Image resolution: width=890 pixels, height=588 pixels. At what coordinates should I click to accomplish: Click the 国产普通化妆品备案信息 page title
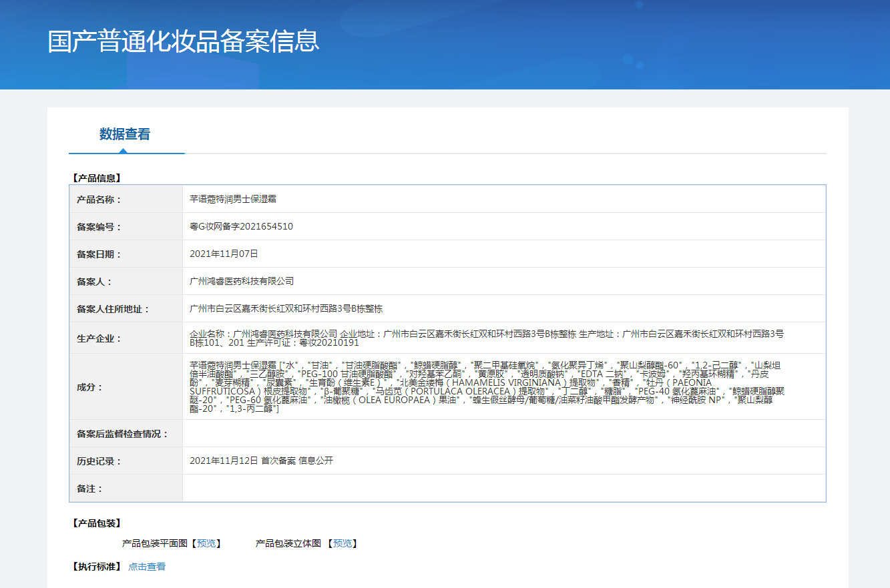tap(184, 41)
